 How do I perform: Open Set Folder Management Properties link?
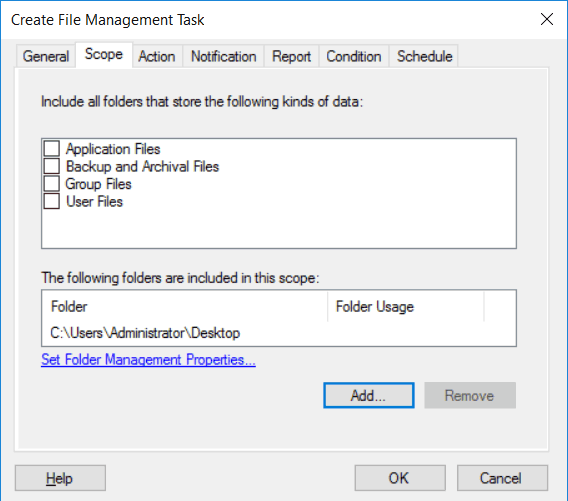coord(148,360)
